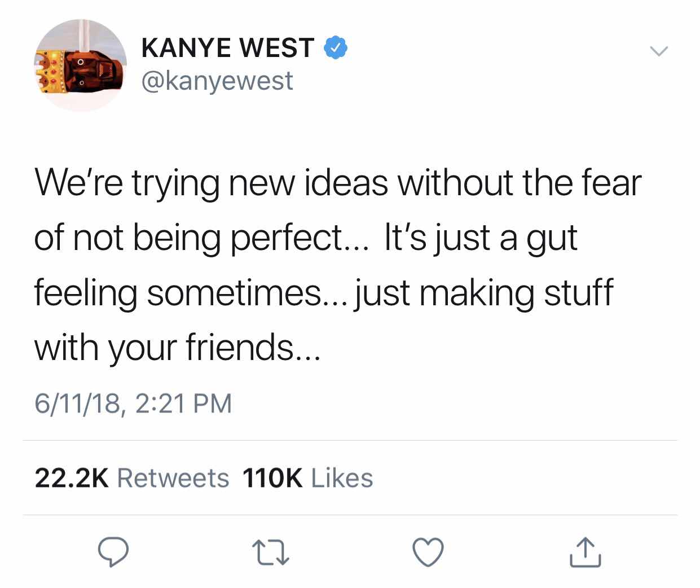This screenshot has height=588, width=700.
Task: Visit the @kanyewest handle link
Action: coord(217,81)
